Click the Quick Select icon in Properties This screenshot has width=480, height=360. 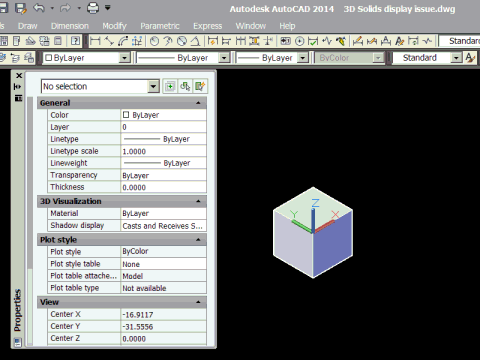click(200, 87)
